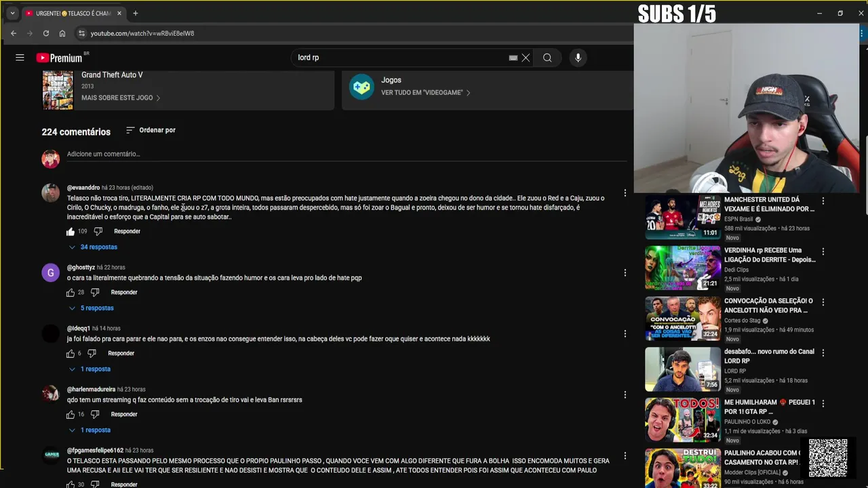This screenshot has width=868, height=488.
Task: Open Ordenar por sort menu
Action: click(x=151, y=130)
